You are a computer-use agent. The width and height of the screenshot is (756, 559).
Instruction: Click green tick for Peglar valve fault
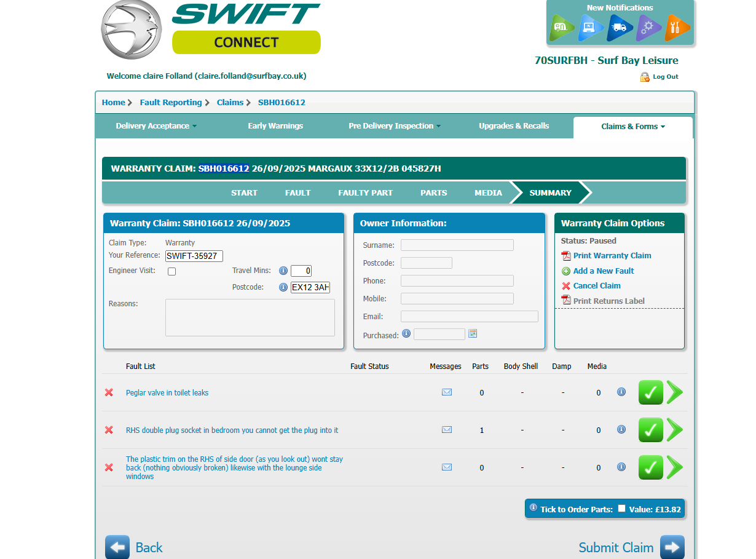pos(651,392)
